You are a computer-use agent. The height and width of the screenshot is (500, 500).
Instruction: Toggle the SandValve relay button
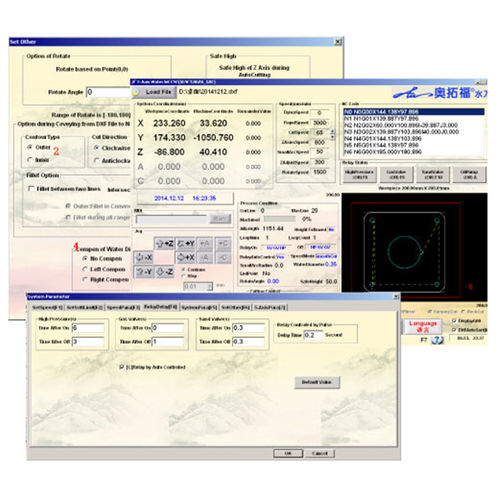pyautogui.click(x=433, y=175)
